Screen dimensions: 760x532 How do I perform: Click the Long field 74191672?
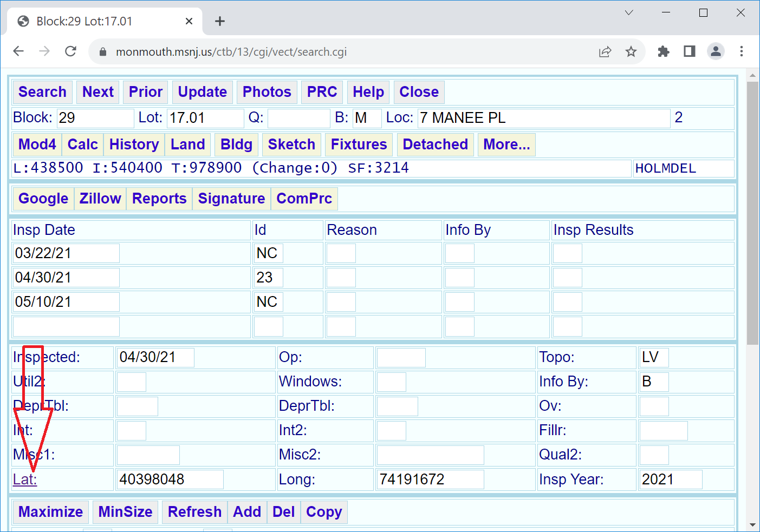pyautogui.click(x=430, y=480)
